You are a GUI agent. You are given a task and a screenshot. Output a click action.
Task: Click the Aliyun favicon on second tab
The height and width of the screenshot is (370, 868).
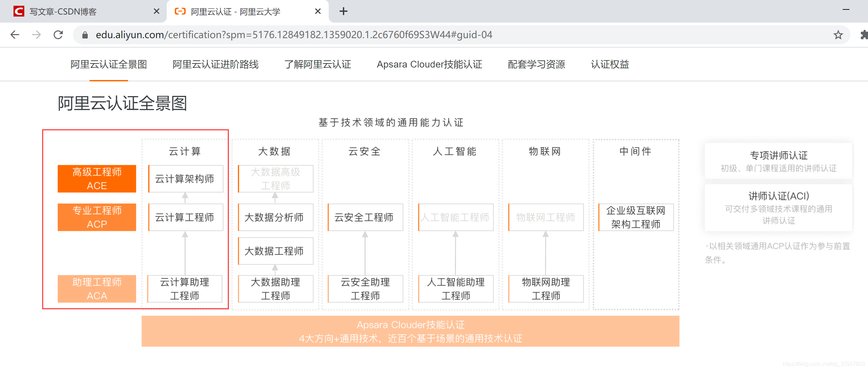180,11
